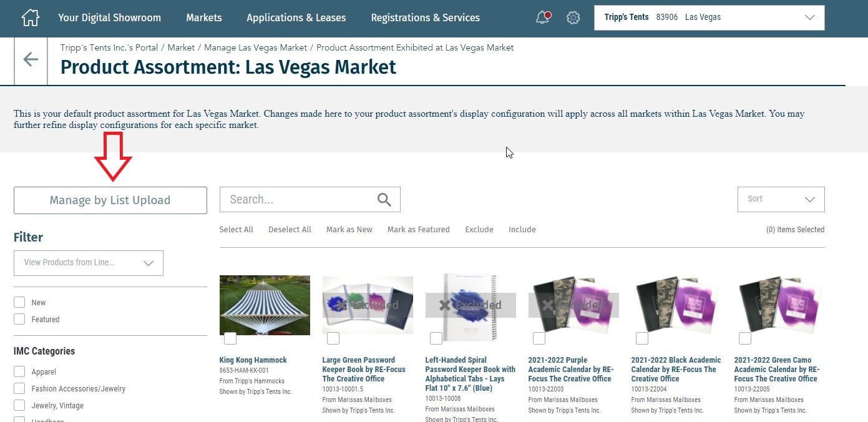This screenshot has height=422, width=868.
Task: Open the settings gear
Action: point(573,17)
